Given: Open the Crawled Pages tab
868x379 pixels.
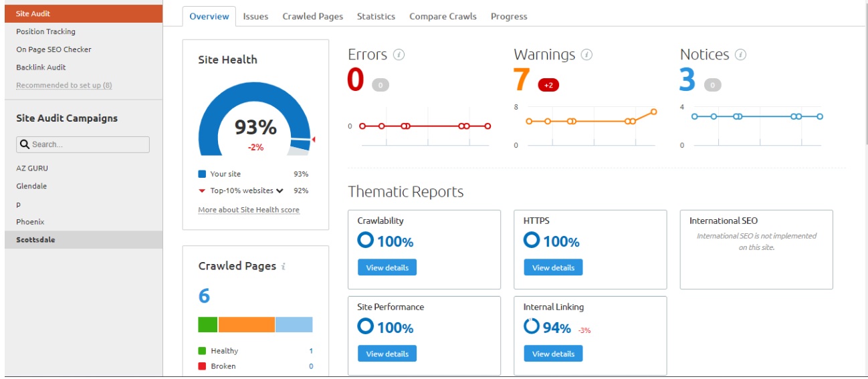Looking at the screenshot, I should [312, 16].
